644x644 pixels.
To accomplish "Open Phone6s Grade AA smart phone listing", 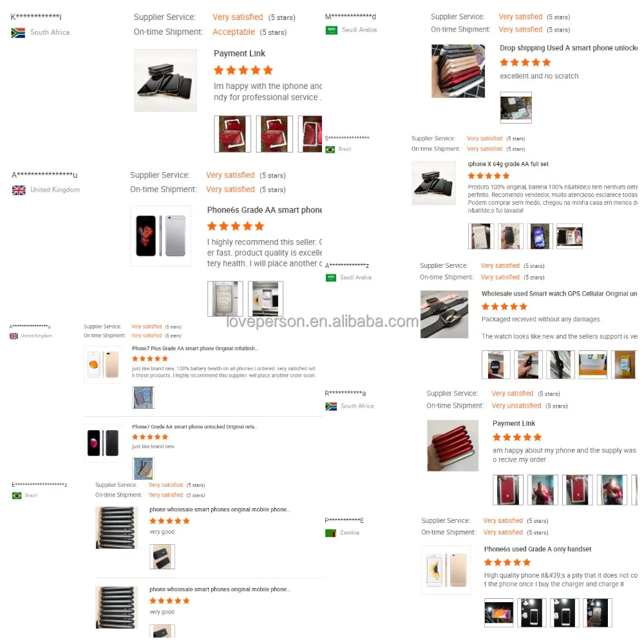I will pyautogui.click(x=264, y=210).
